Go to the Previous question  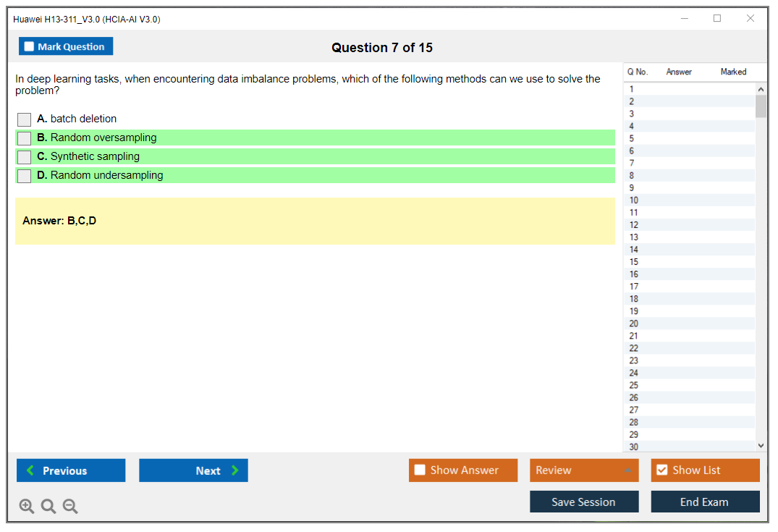point(71,470)
